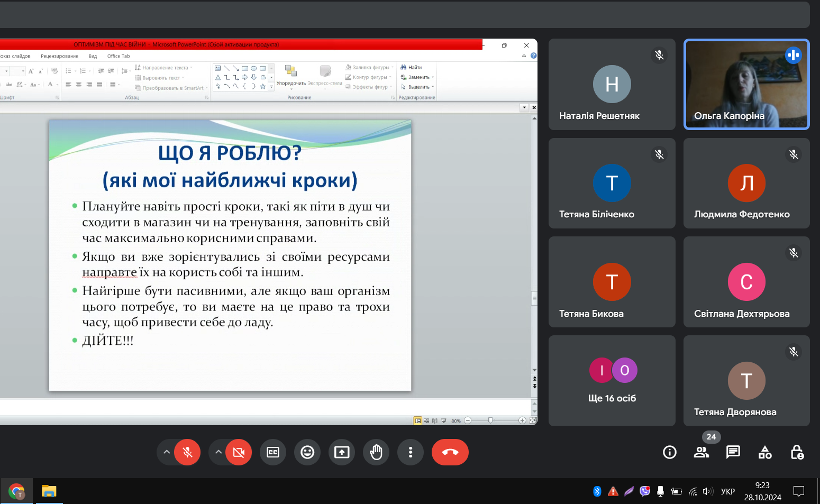Expand audio settings chevron beside microphone

coord(167,452)
